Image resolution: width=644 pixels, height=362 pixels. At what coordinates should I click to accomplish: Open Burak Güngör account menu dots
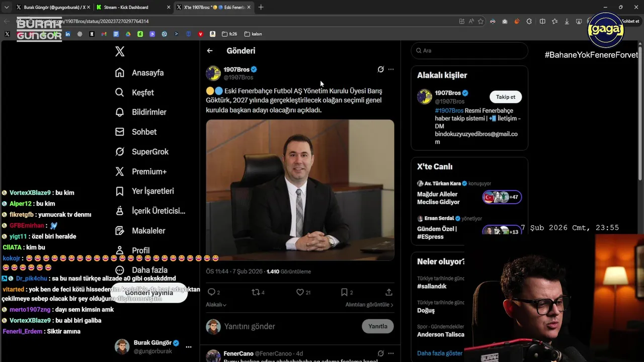point(189,347)
